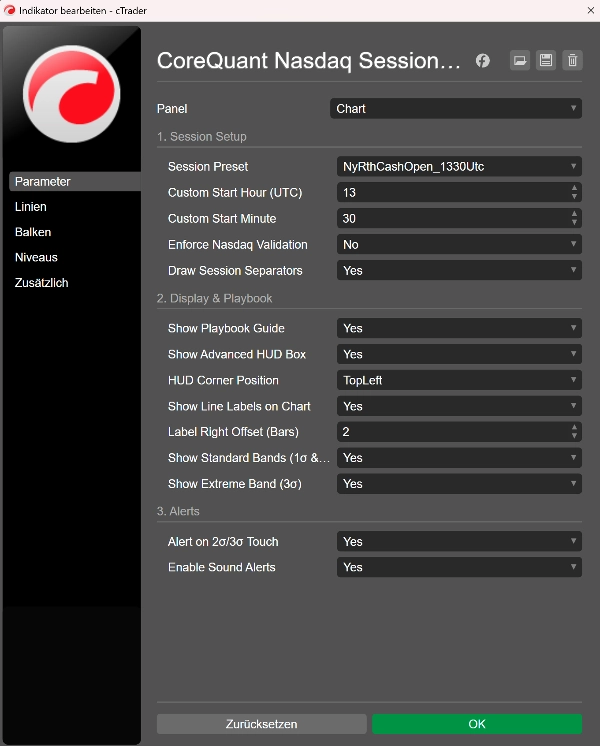Toggle Enforce Nasdaq Validation dropdown

point(459,245)
